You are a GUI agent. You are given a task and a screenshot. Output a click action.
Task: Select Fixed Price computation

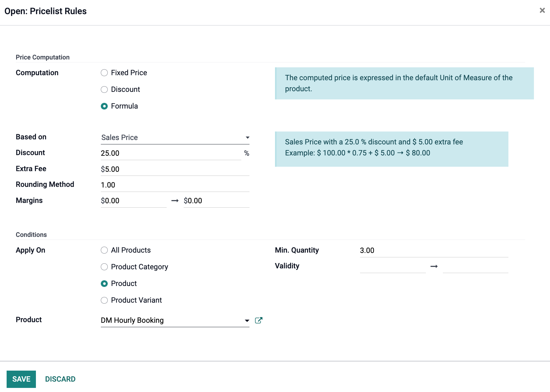coord(104,73)
